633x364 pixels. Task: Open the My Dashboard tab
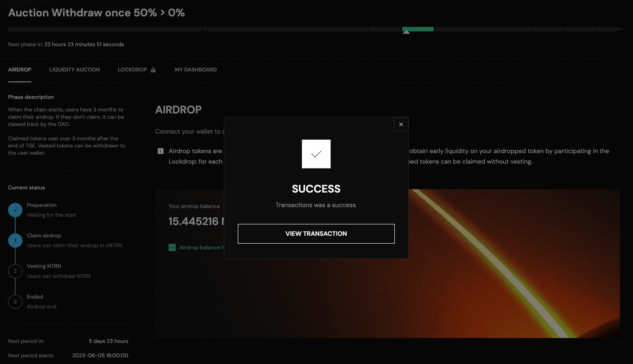point(196,70)
